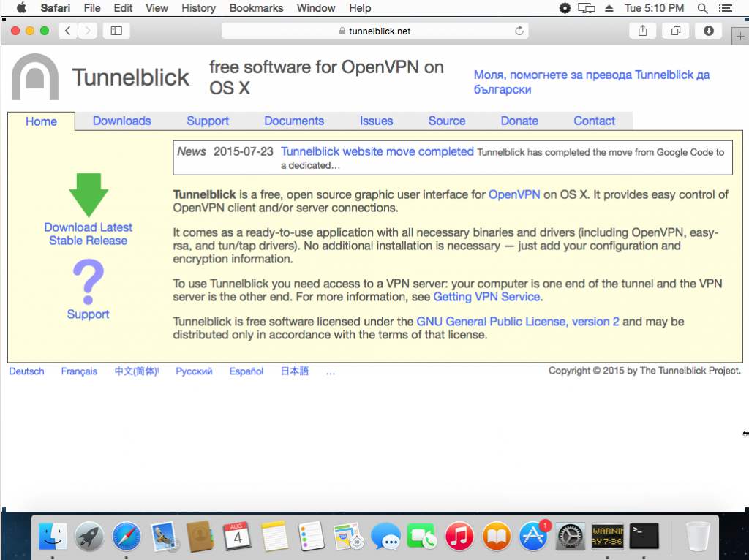Open Contacts from the Dock
This screenshot has height=560, width=749.
click(x=200, y=536)
